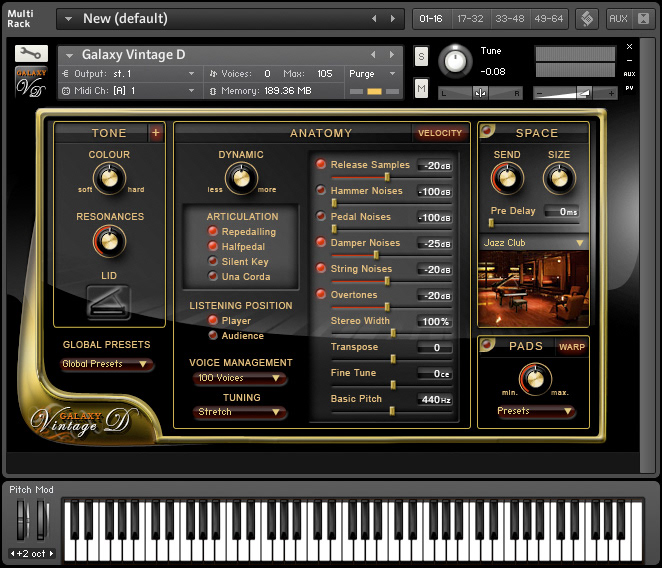Image resolution: width=662 pixels, height=568 pixels.
Task: Click the Space Send knob
Action: [x=507, y=178]
